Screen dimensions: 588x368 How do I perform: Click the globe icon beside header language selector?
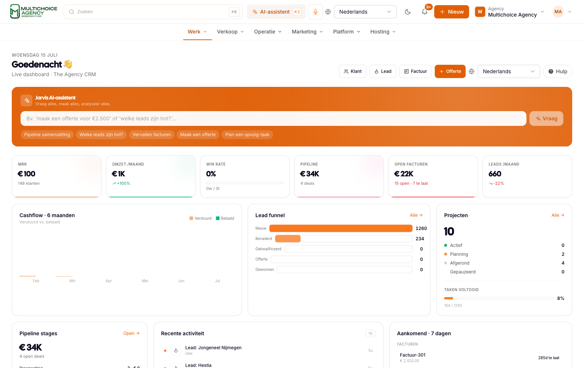pos(328,12)
